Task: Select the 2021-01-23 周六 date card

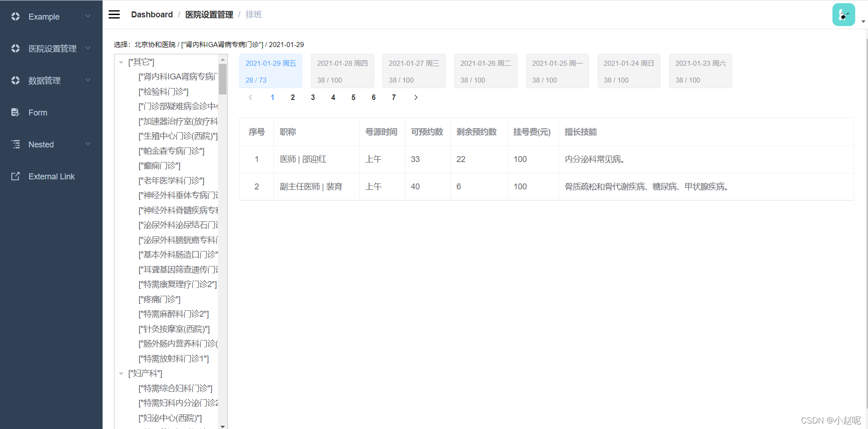Action: pos(701,71)
